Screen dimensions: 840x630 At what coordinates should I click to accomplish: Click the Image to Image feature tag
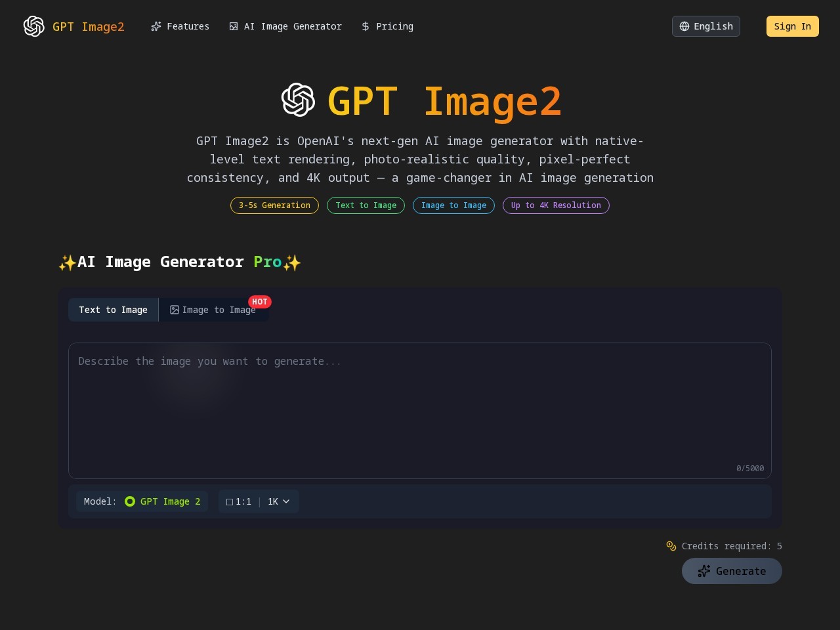453,205
